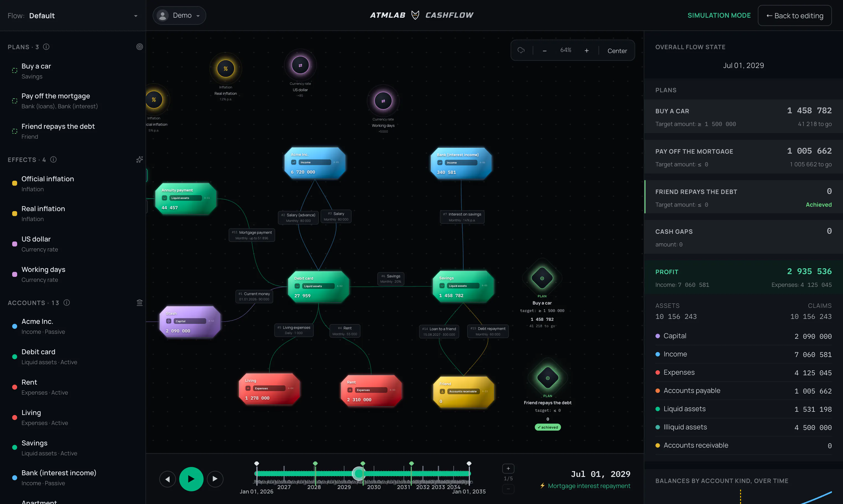The width and height of the screenshot is (843, 504).
Task: Step to the next simulation frame
Action: pos(215,479)
